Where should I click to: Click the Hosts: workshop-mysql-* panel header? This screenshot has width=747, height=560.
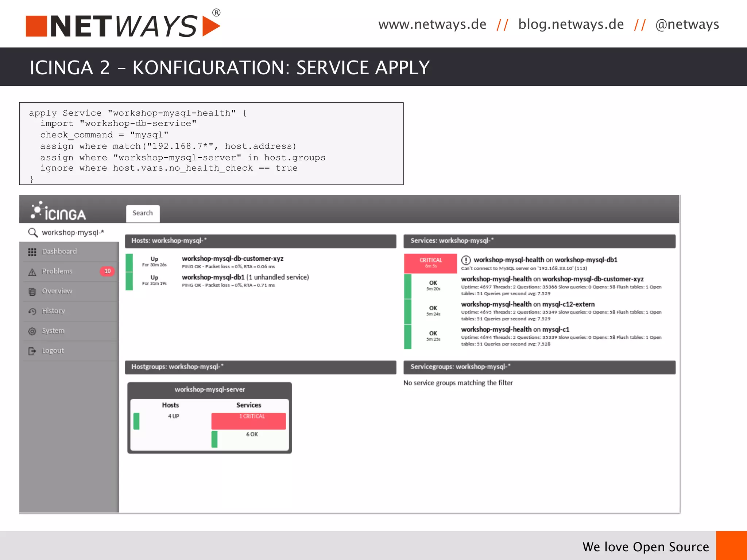pos(260,241)
